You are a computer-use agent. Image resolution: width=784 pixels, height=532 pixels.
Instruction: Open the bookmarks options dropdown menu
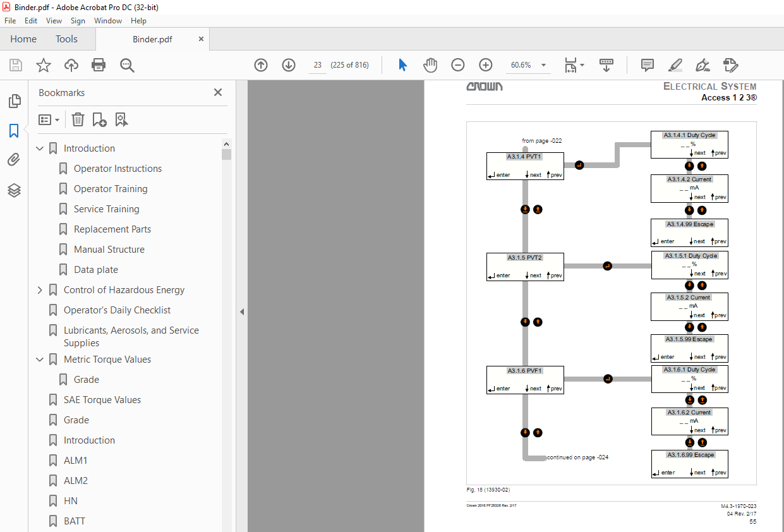[x=49, y=119]
